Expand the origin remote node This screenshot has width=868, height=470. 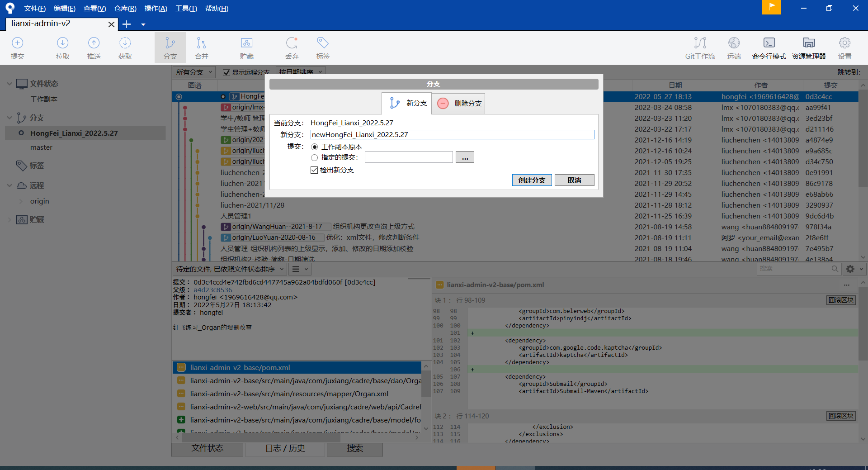tap(21, 201)
